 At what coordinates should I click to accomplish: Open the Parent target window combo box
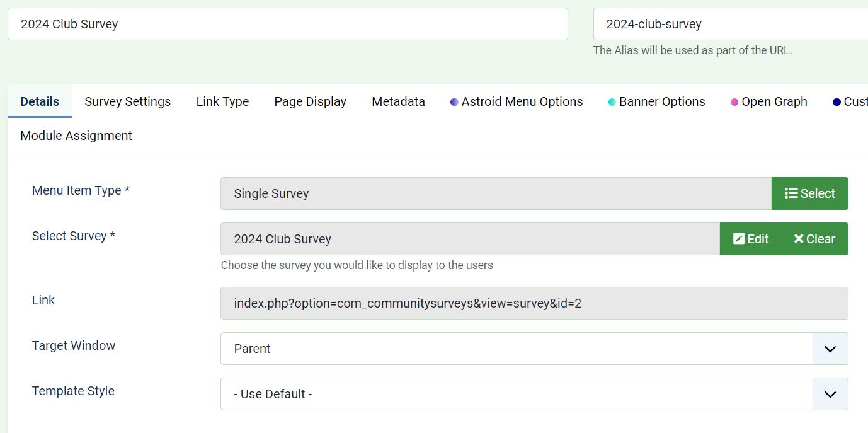pyautogui.click(x=517, y=349)
